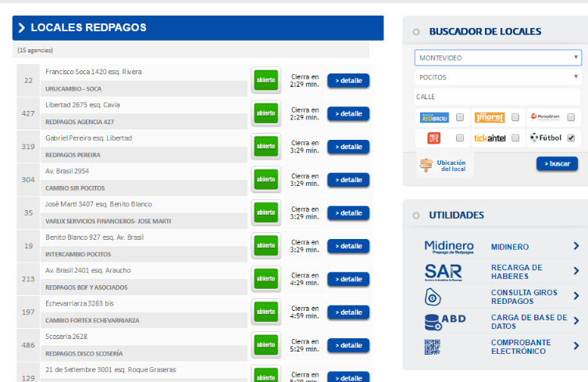Open detalle for Av. Brasil 2954

point(348,180)
